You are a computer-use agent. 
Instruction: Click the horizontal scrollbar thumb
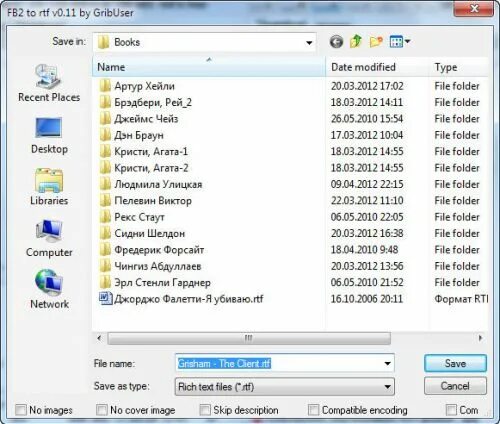click(249, 338)
